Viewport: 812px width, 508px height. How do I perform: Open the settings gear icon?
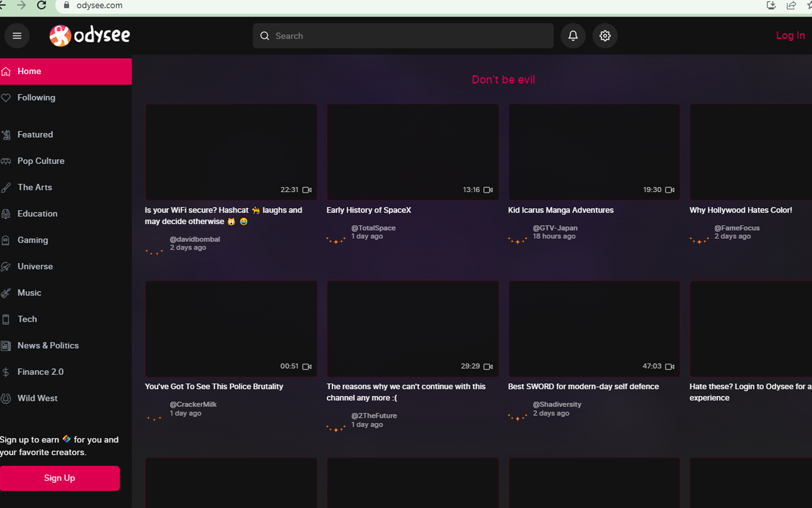[605, 36]
